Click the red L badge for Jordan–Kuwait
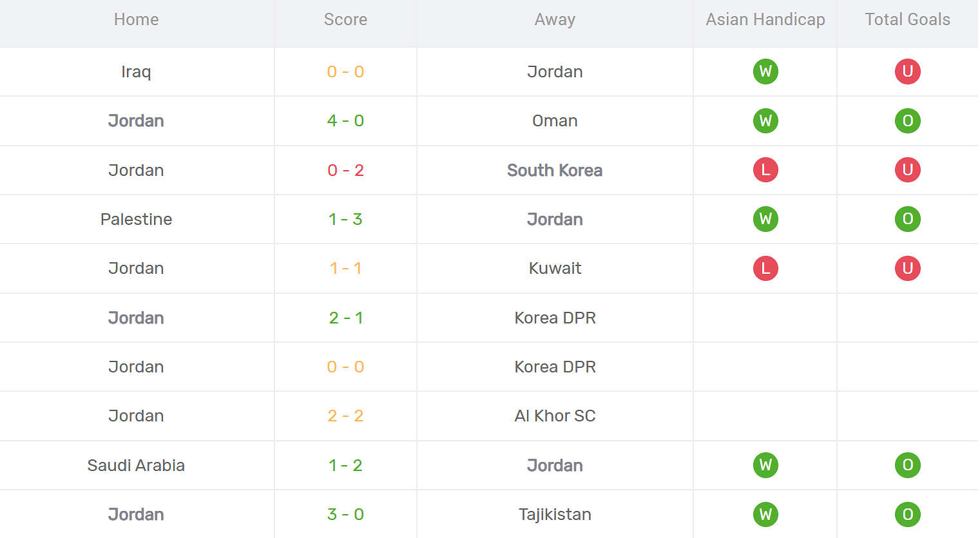 pos(765,268)
